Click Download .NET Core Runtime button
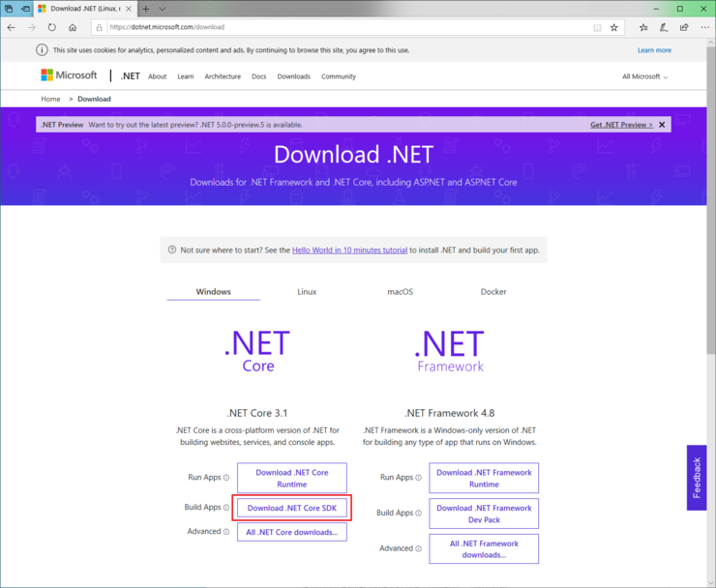Screen dimensions: 716x588 [x=292, y=478]
